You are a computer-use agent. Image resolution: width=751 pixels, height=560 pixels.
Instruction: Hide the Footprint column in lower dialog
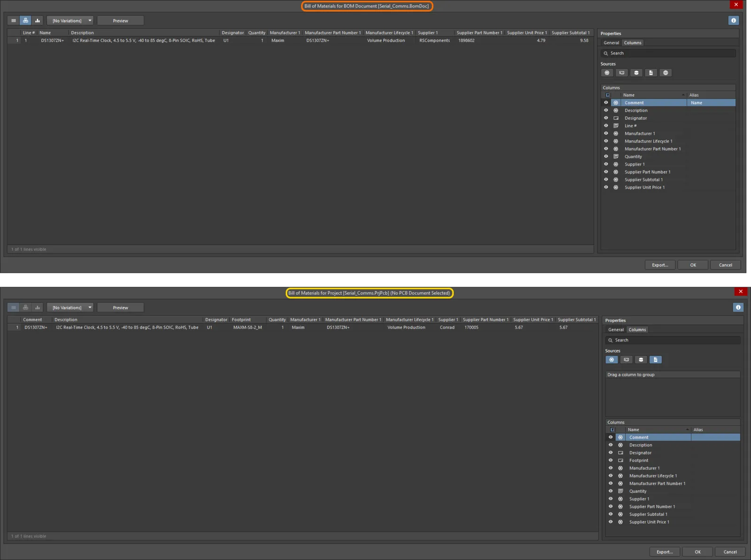pos(610,460)
